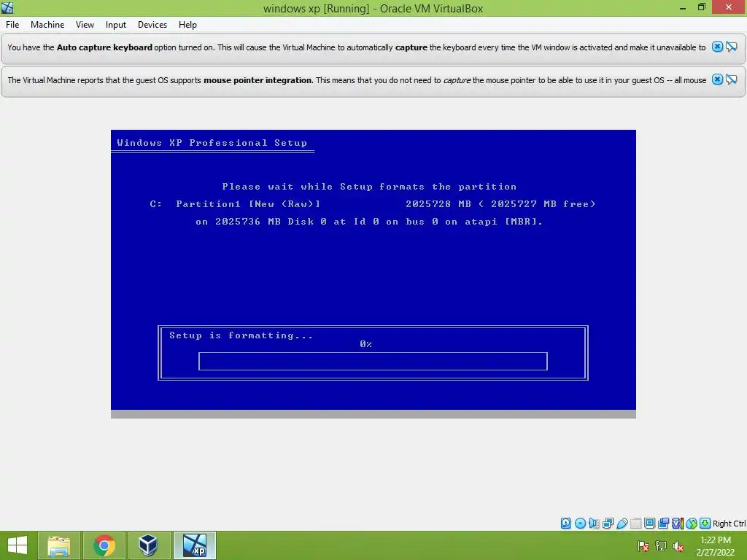Screen dimensions: 747x560
Task: Open the Windows Start button
Action: 18,545
